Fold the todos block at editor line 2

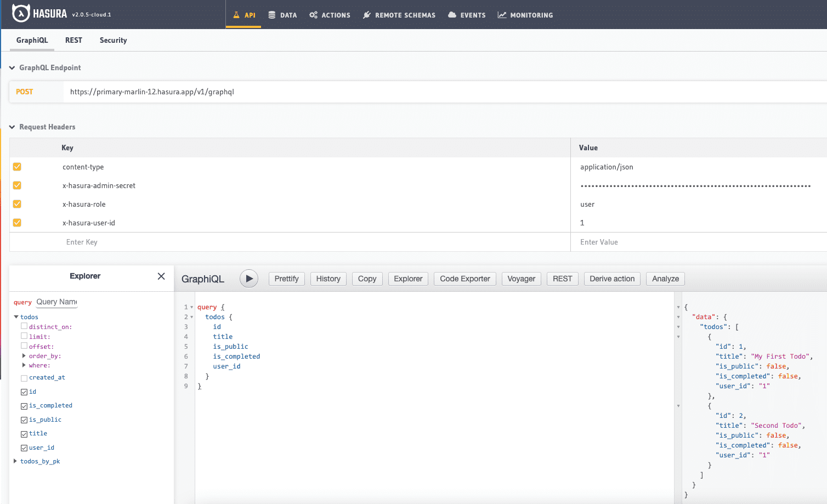(191, 317)
